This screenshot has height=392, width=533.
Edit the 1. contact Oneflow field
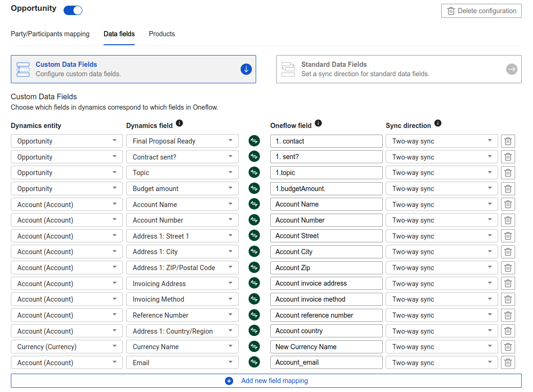coord(326,141)
